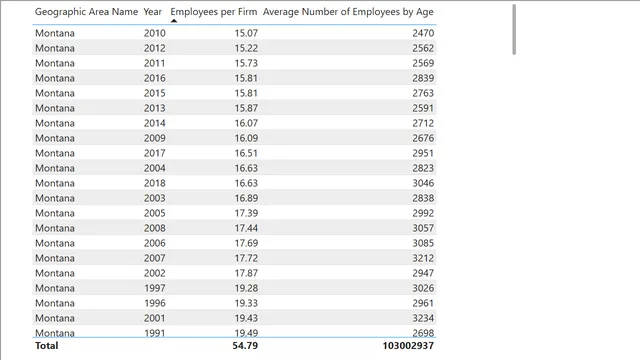Click the average employees value 2562
Viewport: 640px width, 360px height.
(x=423, y=48)
